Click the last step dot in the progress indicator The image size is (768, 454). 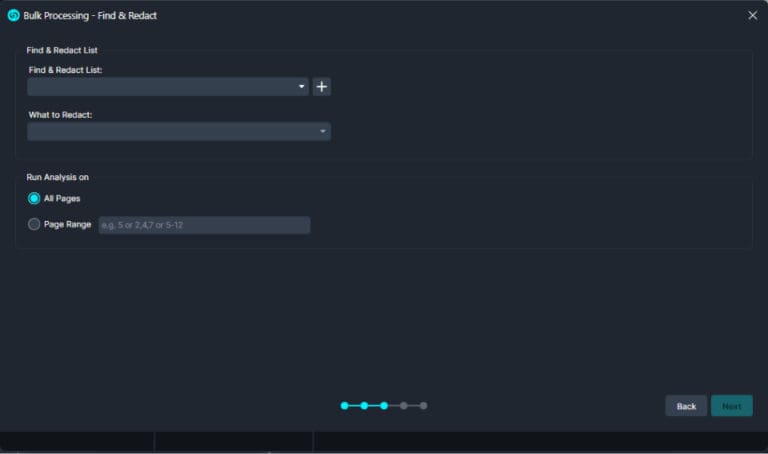424,406
